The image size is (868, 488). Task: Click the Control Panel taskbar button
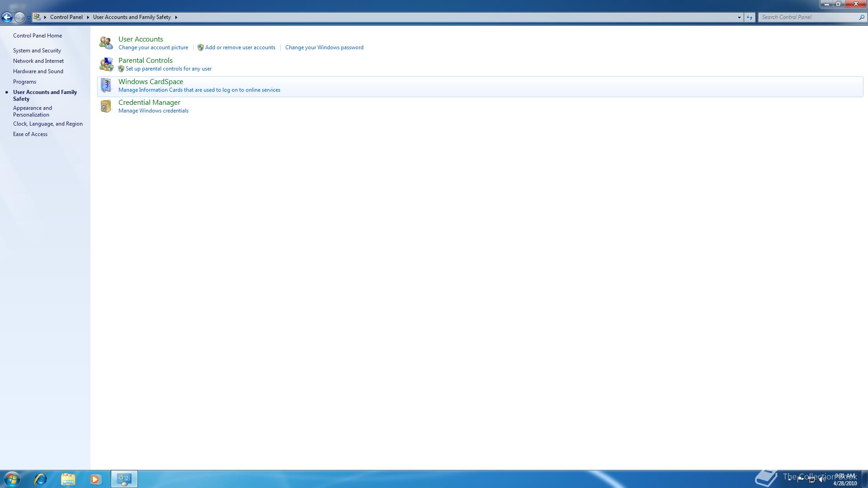tap(124, 479)
